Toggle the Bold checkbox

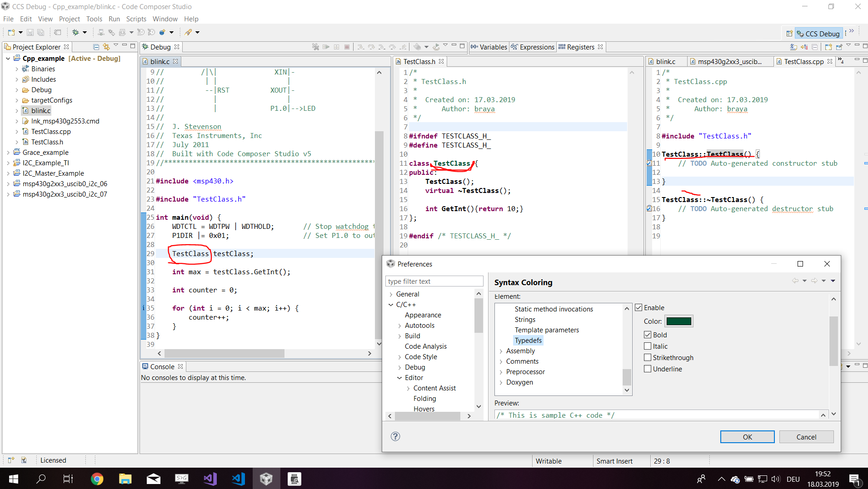click(x=648, y=335)
